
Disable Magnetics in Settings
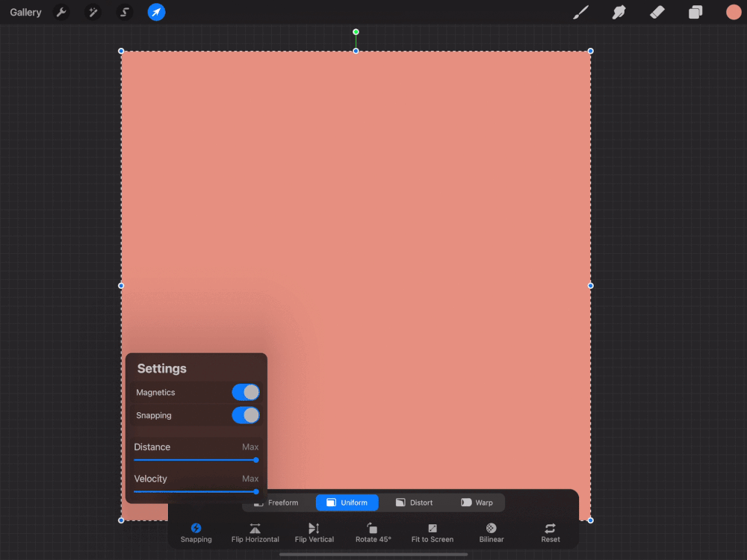pos(246,392)
